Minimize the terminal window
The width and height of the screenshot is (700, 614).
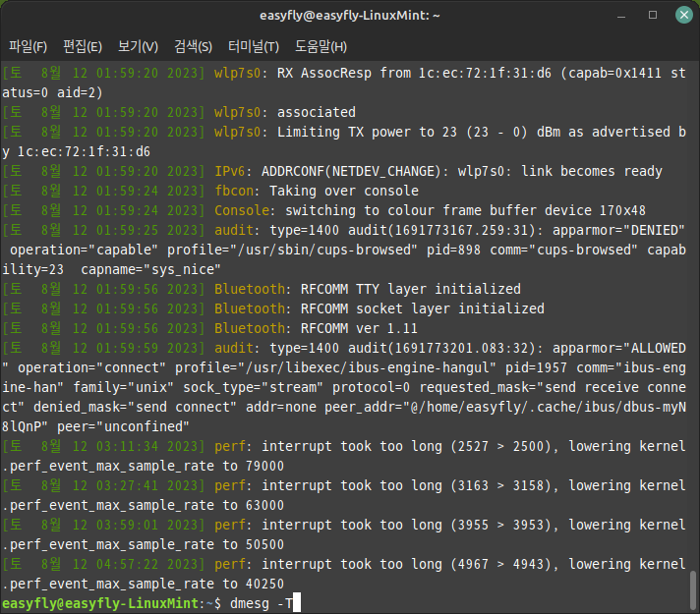click(x=621, y=15)
